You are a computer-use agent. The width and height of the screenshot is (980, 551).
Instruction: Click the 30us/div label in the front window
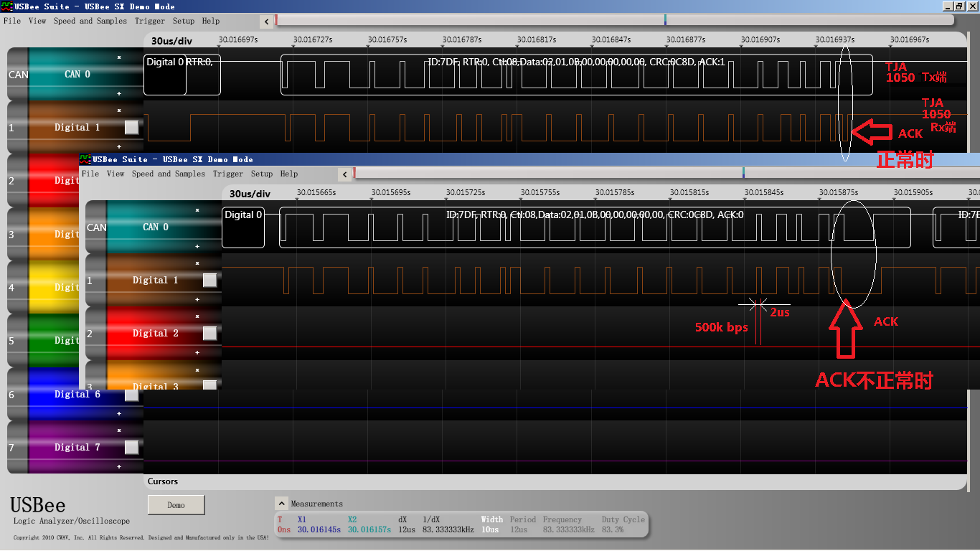tap(250, 194)
